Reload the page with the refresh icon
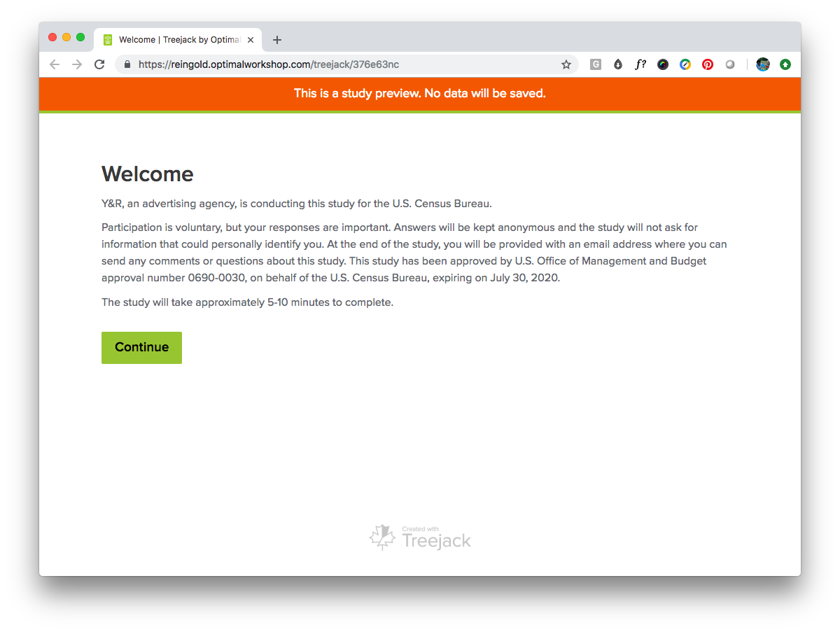The height and width of the screenshot is (632, 840). (x=99, y=64)
